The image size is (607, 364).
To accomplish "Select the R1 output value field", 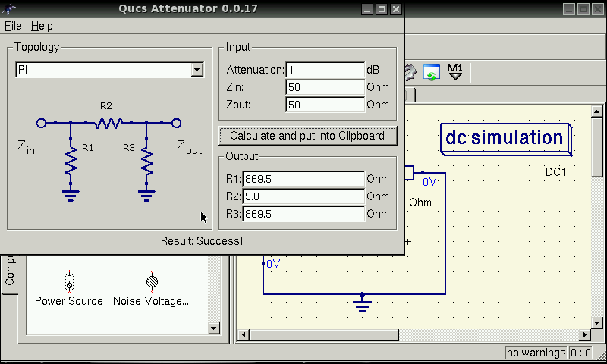I will 303,179.
